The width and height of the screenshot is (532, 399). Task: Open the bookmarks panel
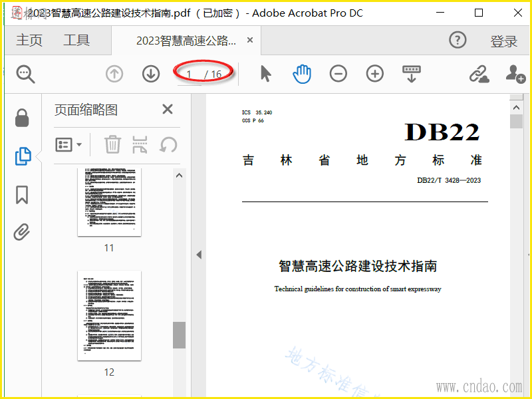point(22,195)
